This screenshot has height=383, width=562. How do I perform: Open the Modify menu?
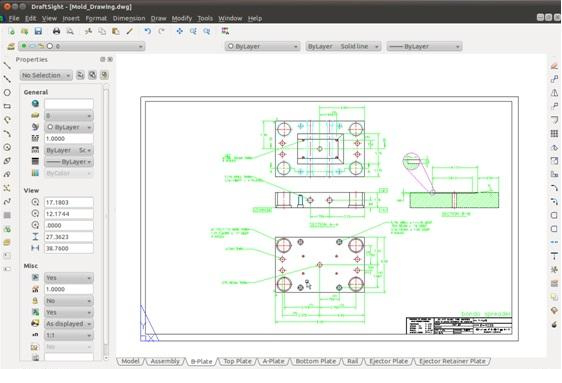pyautogui.click(x=182, y=18)
